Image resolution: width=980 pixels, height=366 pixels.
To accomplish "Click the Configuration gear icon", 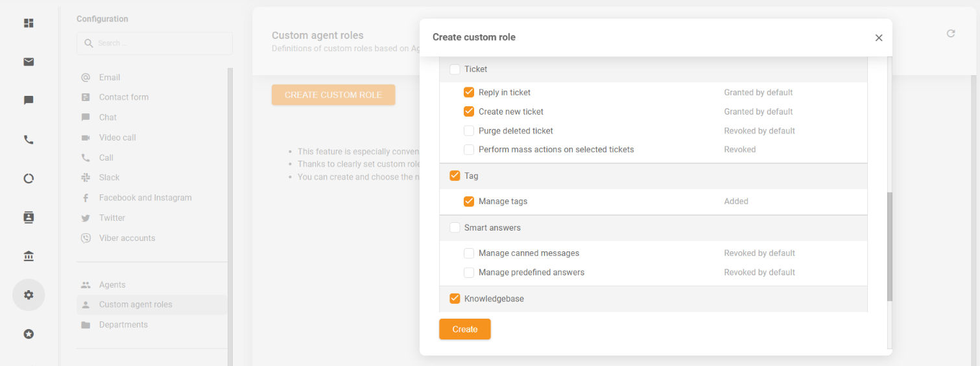I will click(29, 295).
